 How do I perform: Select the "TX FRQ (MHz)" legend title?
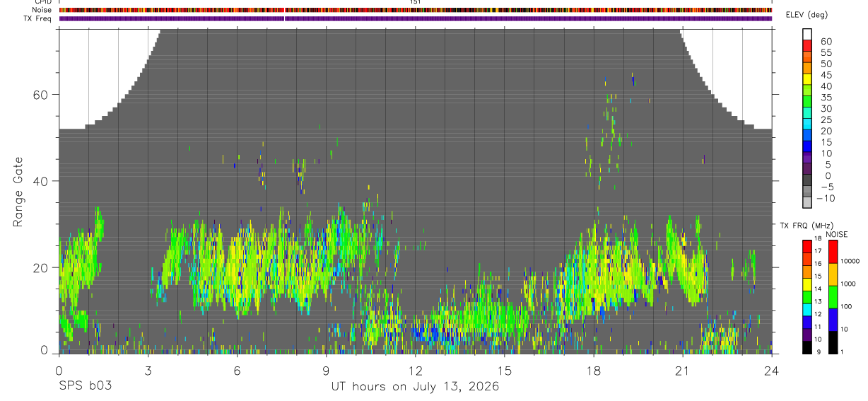[x=804, y=226]
